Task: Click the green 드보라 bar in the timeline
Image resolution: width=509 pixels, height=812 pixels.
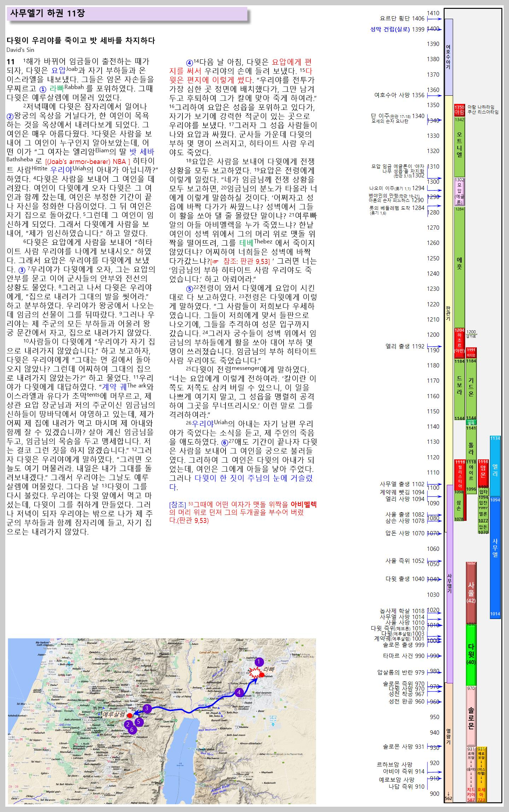Action: tap(460, 389)
